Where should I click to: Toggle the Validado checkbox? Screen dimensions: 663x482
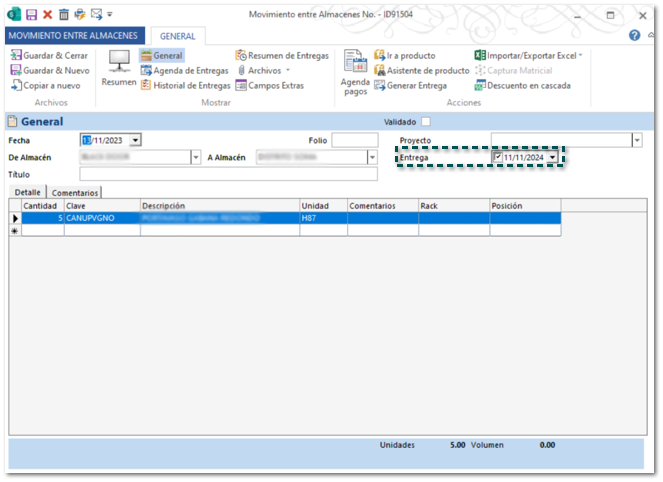click(x=426, y=122)
